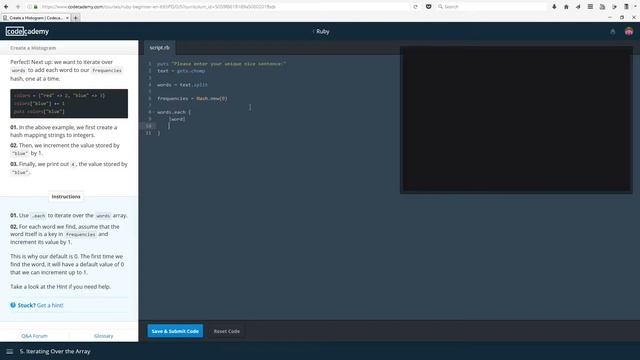Click line number 10 in editor gutter

(x=149, y=126)
